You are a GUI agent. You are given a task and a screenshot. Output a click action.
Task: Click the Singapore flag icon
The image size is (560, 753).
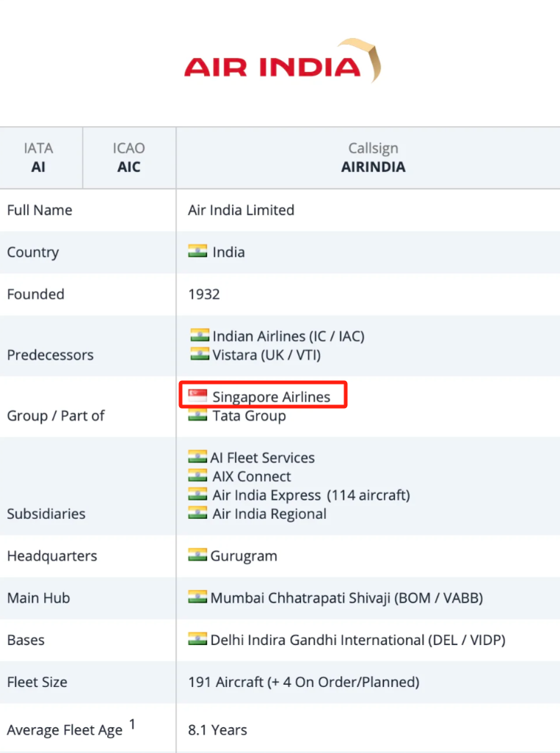197,396
